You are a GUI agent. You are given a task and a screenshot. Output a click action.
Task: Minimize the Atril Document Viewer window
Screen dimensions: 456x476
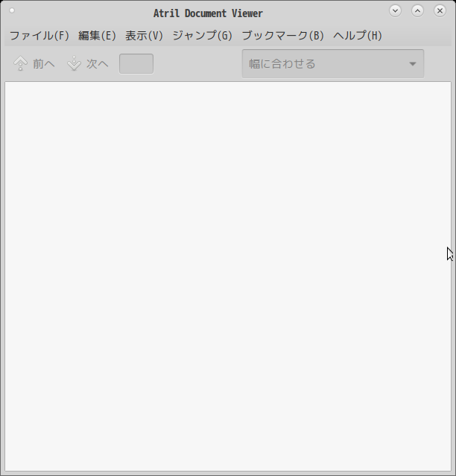(396, 11)
